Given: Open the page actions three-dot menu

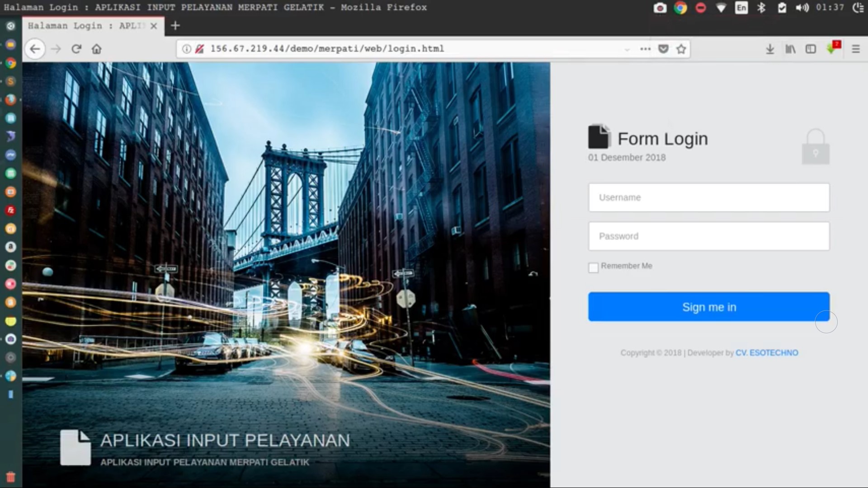Looking at the screenshot, I should [x=645, y=49].
